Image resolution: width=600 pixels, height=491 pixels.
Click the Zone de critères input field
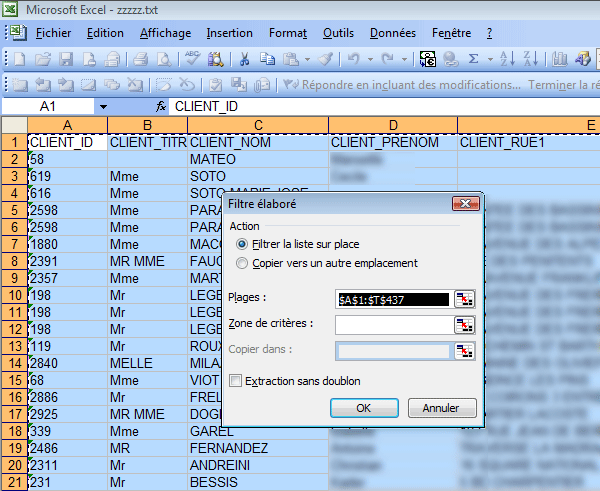[x=392, y=324]
